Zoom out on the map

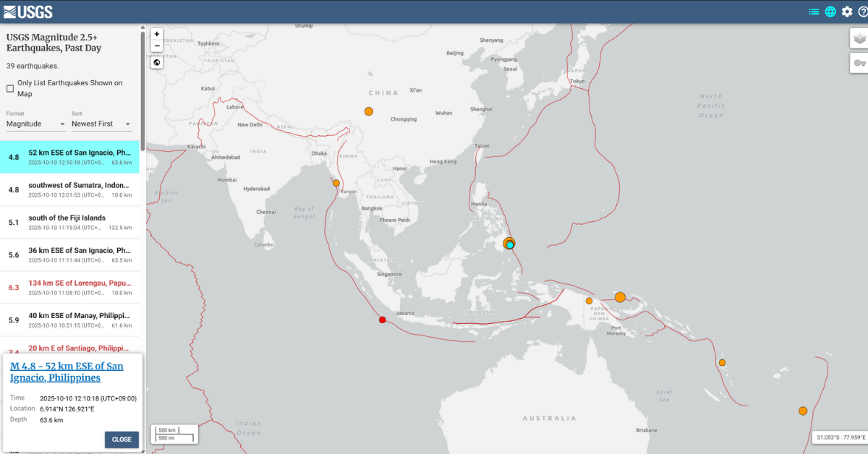[x=157, y=46]
